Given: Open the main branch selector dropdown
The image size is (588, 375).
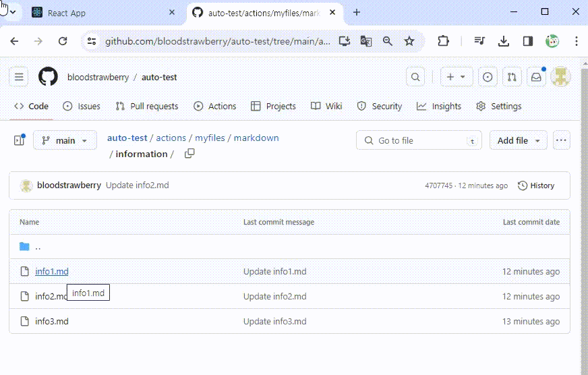Looking at the screenshot, I should (65, 140).
